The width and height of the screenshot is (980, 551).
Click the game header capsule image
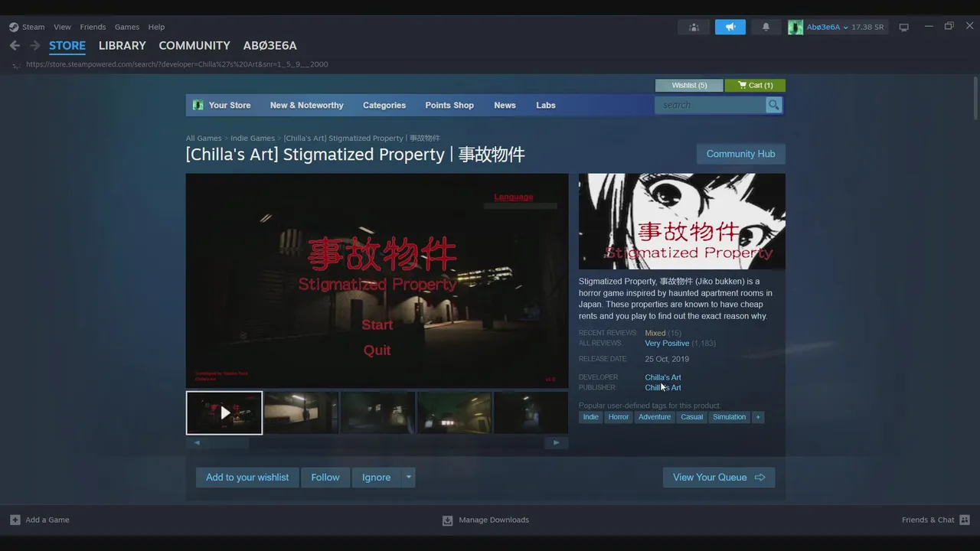tap(681, 221)
